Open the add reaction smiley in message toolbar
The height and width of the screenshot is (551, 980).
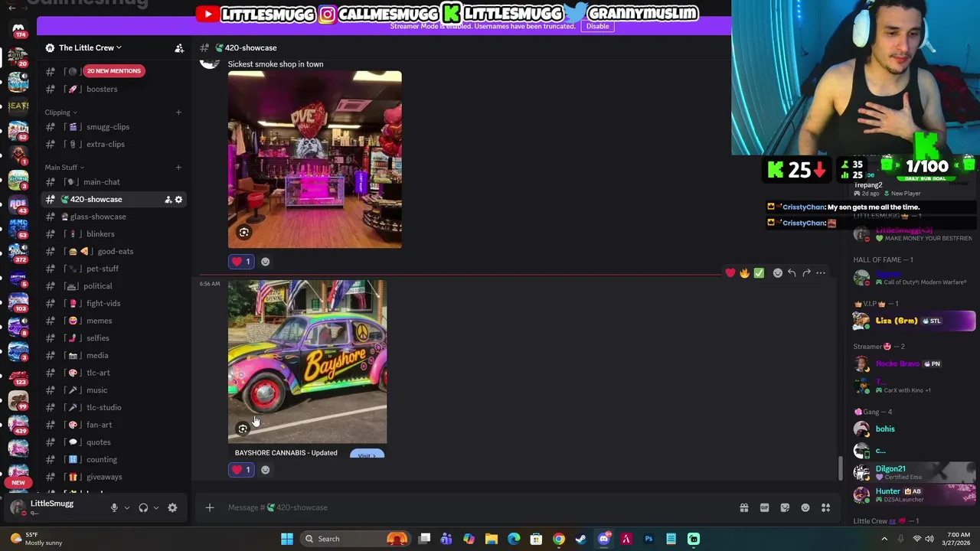(778, 272)
